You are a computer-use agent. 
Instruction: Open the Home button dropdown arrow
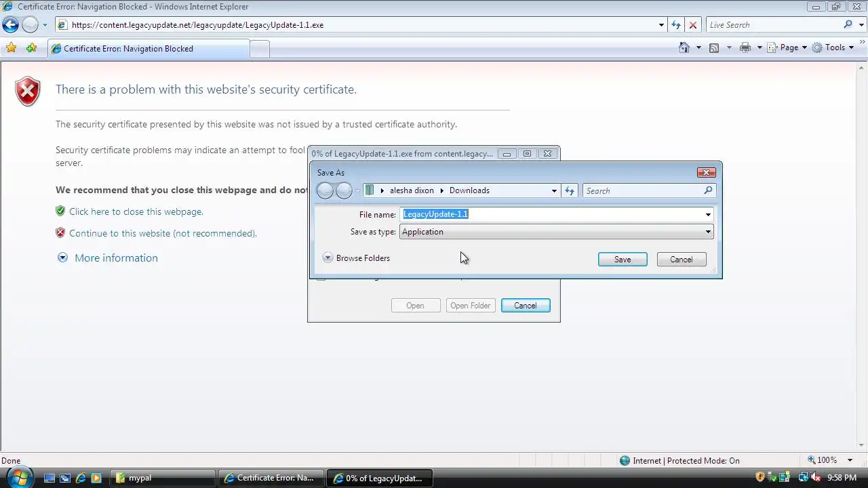click(x=698, y=47)
